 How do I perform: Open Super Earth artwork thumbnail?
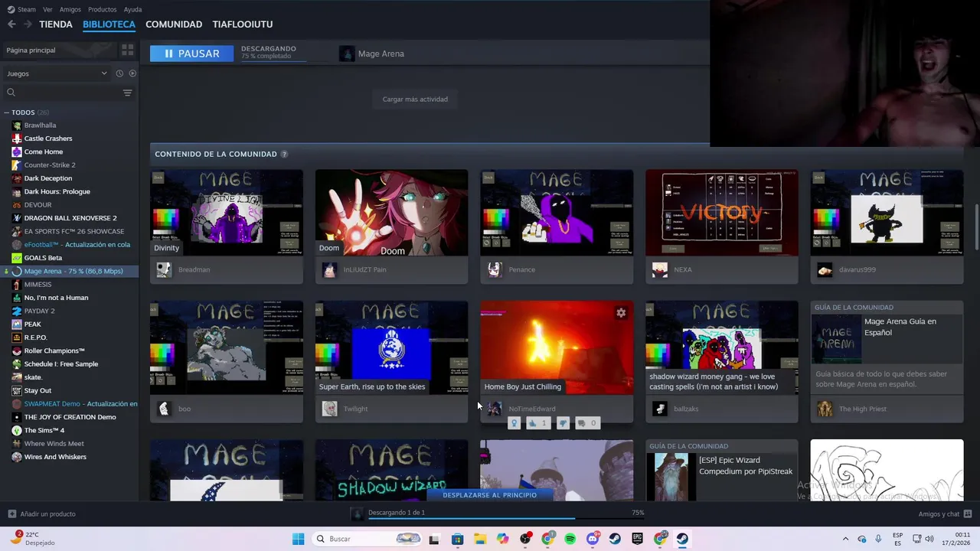(x=391, y=347)
